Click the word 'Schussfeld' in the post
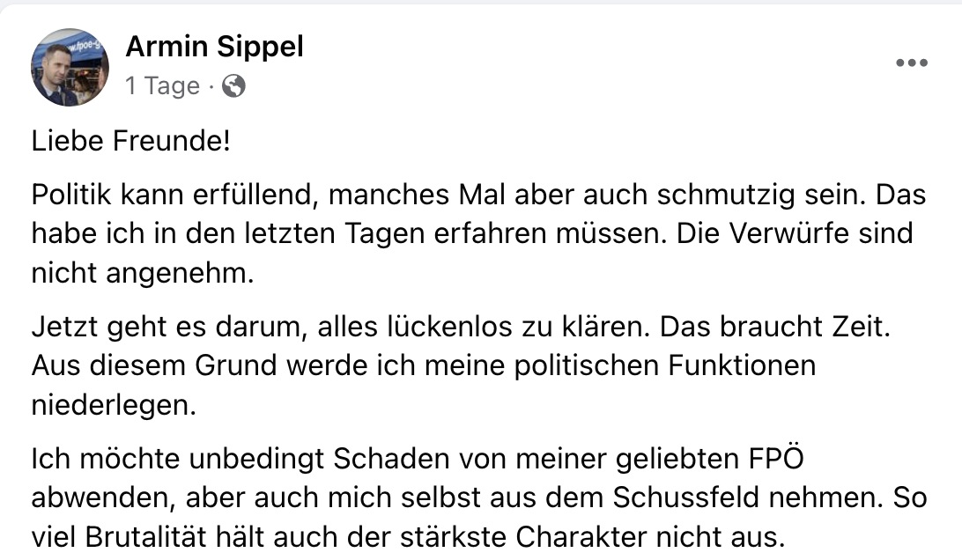962x560 pixels. (x=686, y=497)
